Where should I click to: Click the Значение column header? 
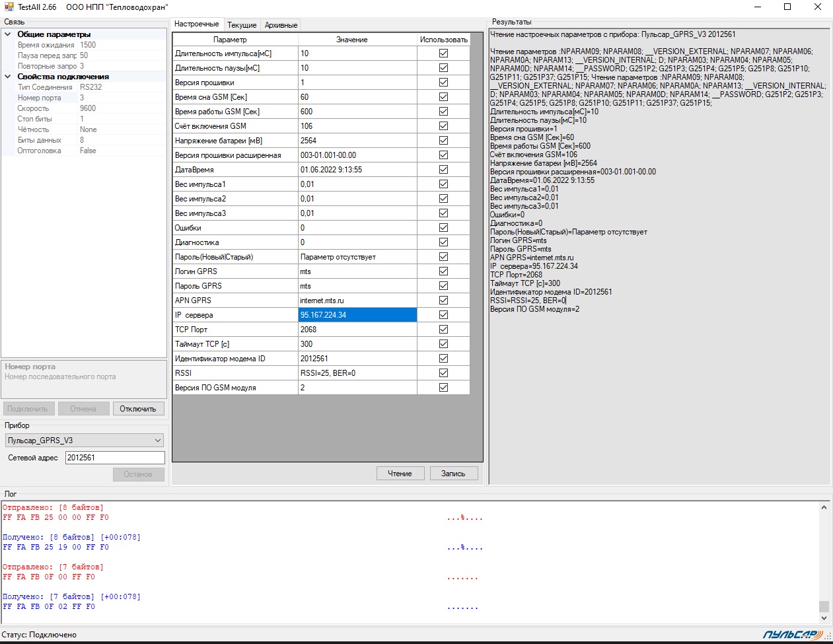(x=357, y=40)
